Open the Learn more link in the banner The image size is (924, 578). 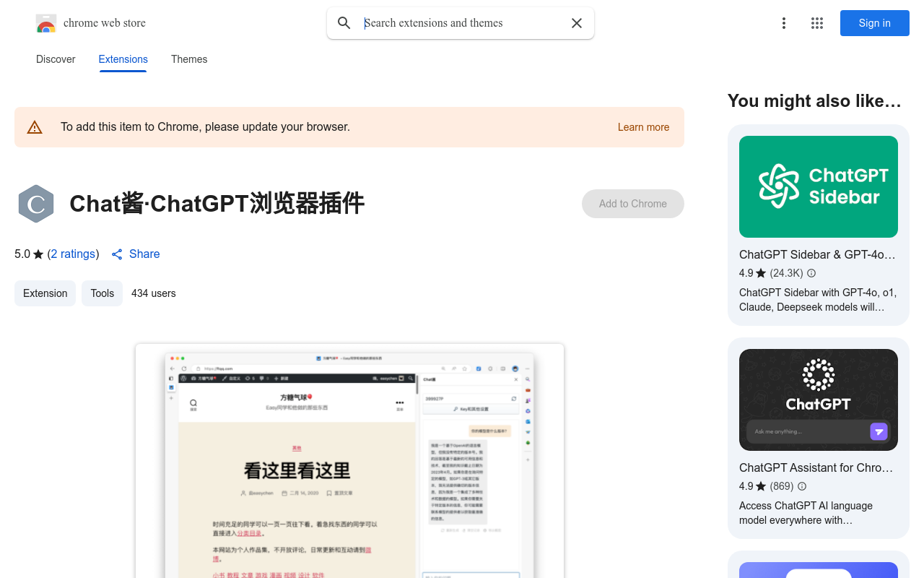coord(643,127)
